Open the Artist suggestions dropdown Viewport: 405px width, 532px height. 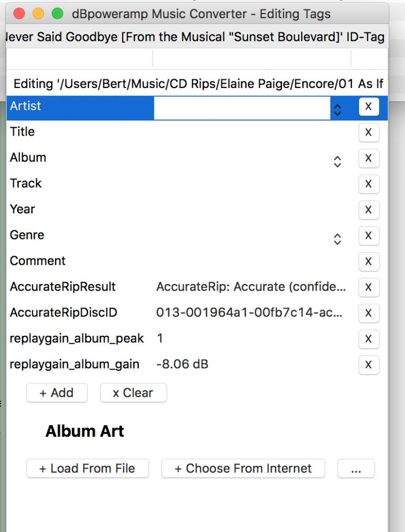point(337,109)
